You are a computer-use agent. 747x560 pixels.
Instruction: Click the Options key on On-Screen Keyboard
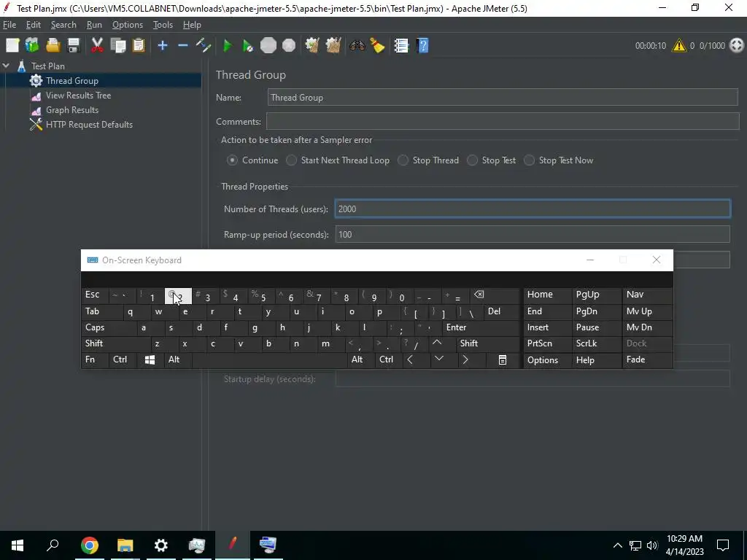click(547, 360)
